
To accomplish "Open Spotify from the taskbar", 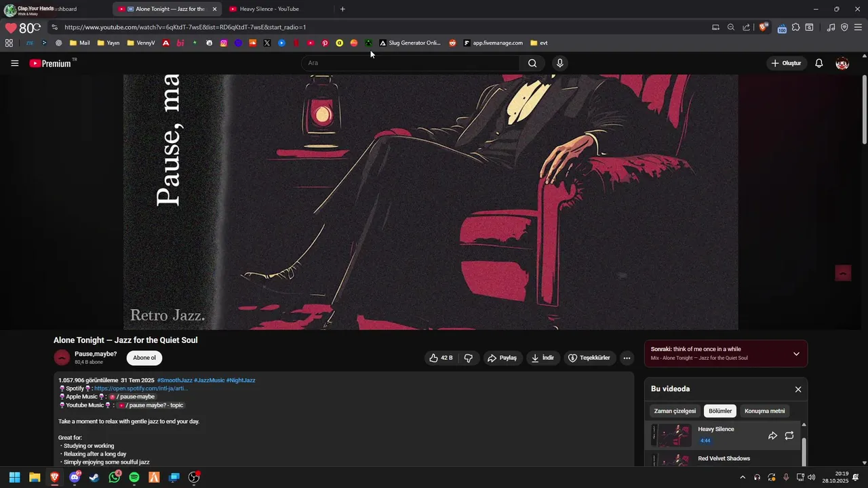I will coord(134,477).
